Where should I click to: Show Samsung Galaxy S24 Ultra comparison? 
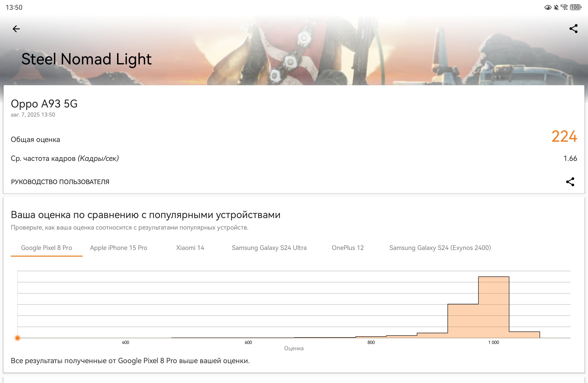[269, 248]
